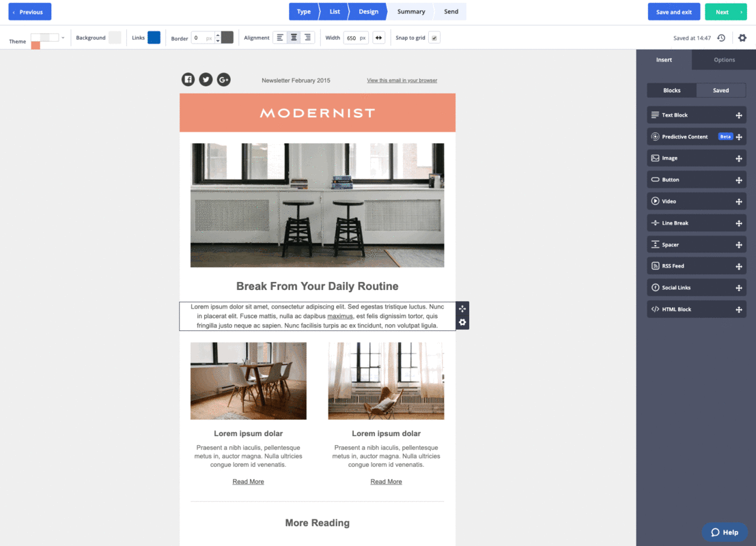
Task: Open the version history icon near Saved at 14:47
Action: point(721,38)
